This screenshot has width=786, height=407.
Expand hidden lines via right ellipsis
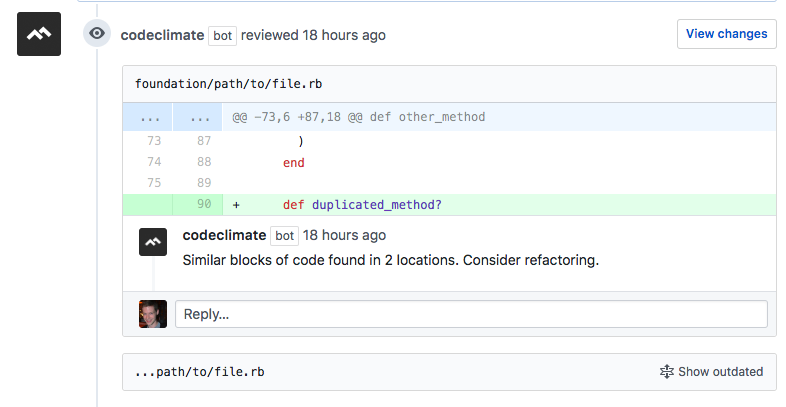pyautogui.click(x=198, y=117)
